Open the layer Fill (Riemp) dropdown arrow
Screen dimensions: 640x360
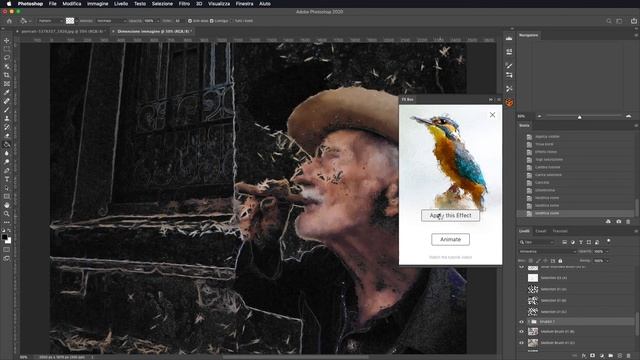pos(607,260)
